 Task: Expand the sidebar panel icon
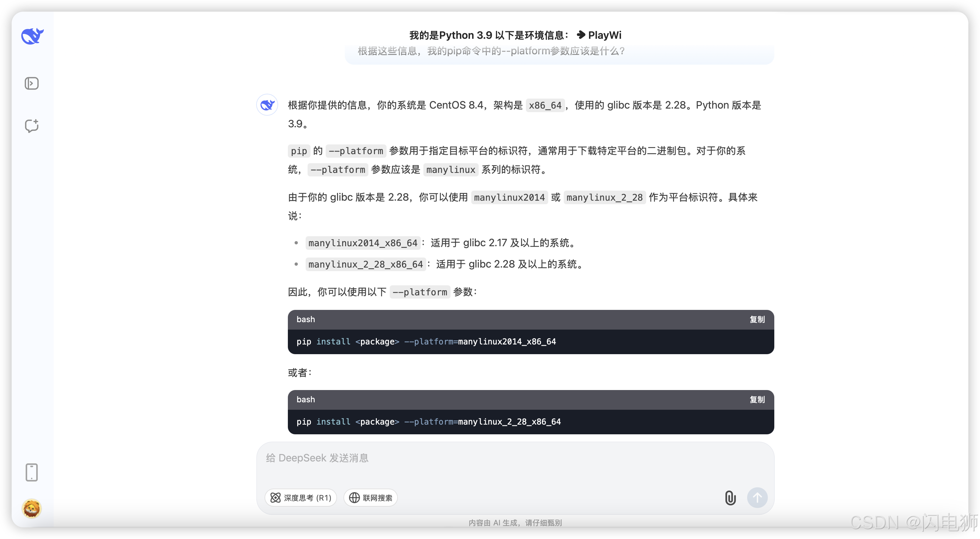(32, 83)
